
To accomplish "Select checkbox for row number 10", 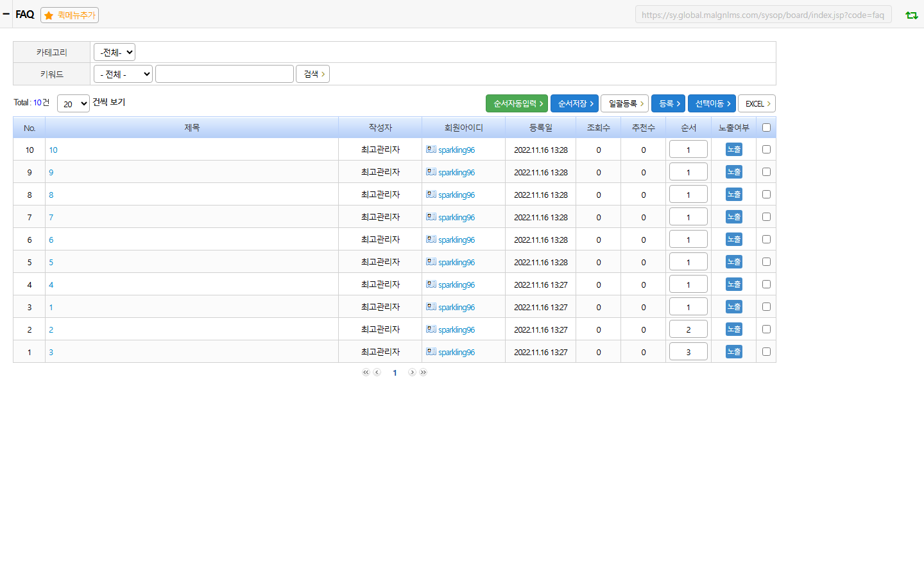I will (766, 149).
